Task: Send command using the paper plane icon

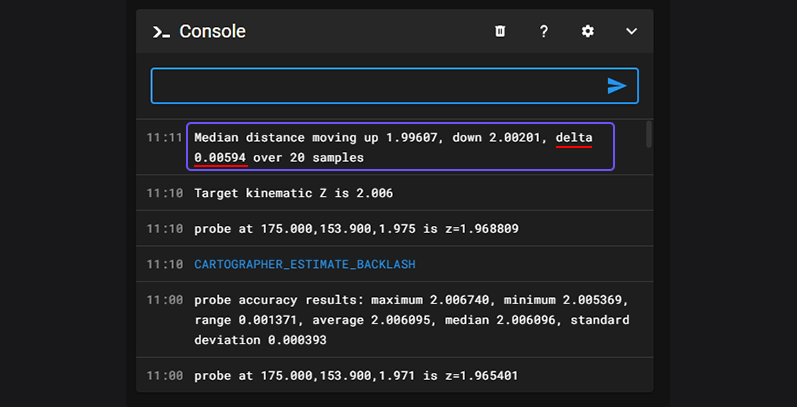Action: pos(616,86)
